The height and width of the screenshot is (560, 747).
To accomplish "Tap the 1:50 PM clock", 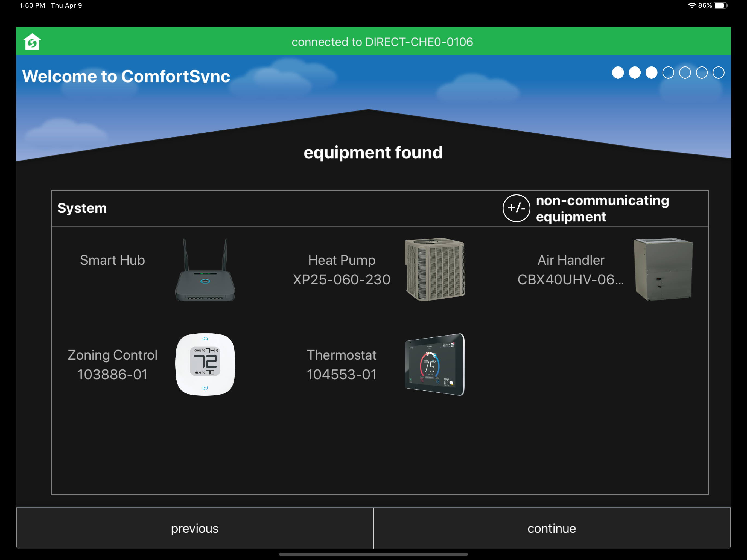I will click(33, 5).
